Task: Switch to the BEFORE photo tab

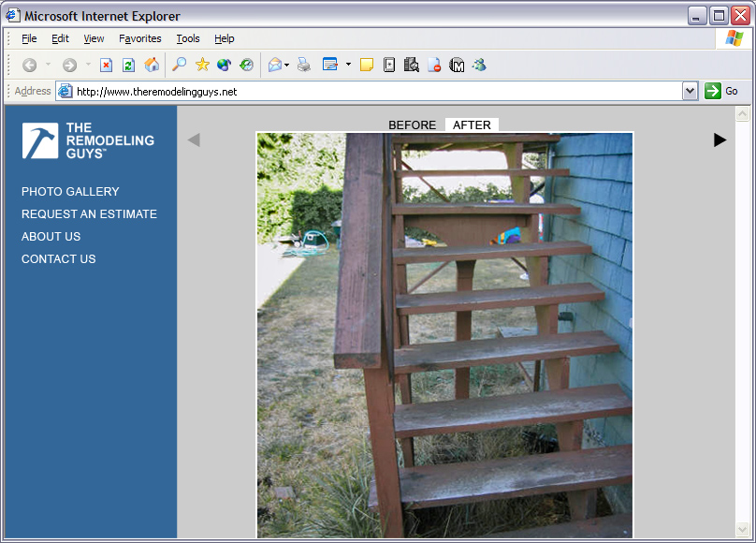Action: (x=412, y=125)
